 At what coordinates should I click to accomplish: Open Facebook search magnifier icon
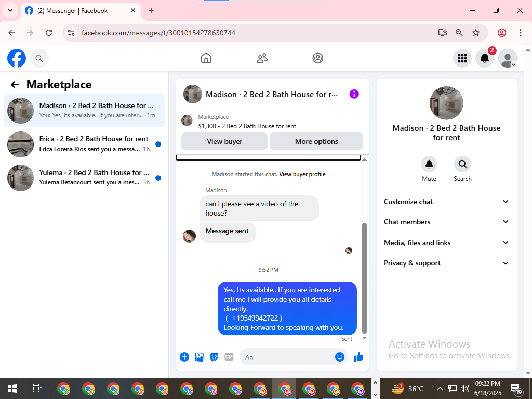(39, 58)
